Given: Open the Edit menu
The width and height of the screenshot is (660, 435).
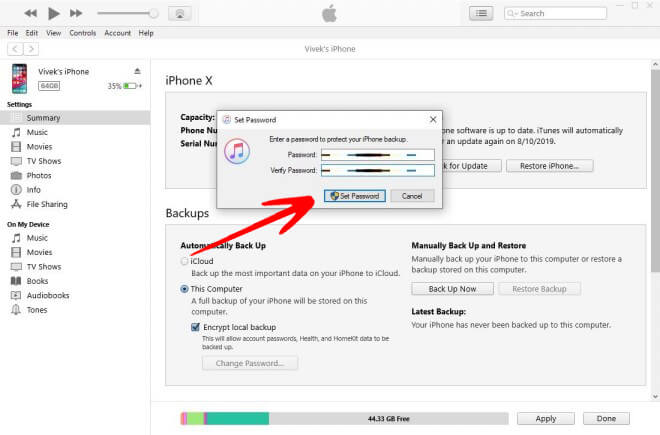Looking at the screenshot, I should pos(32,33).
